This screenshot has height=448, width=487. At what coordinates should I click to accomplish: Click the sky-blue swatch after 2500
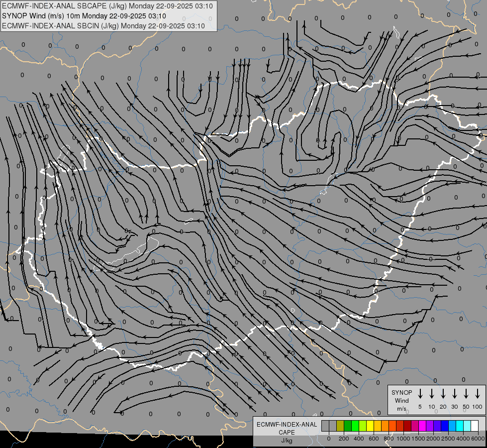click(452, 426)
